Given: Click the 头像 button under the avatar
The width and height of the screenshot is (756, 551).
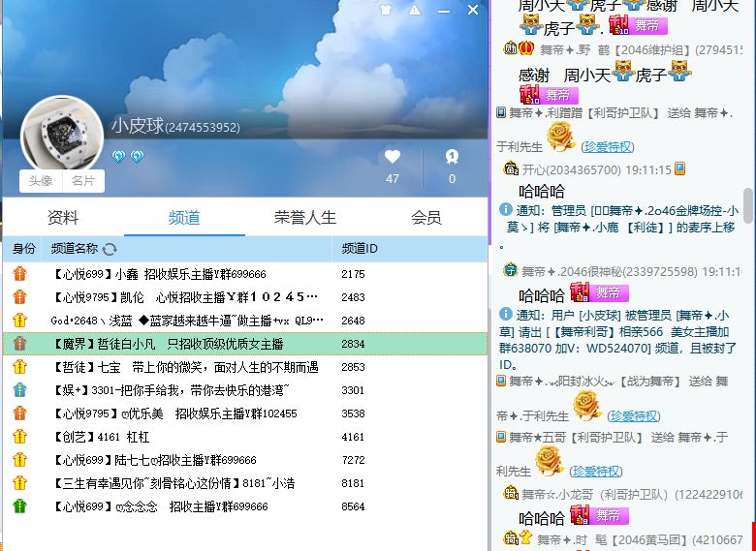Looking at the screenshot, I should coord(41,181).
